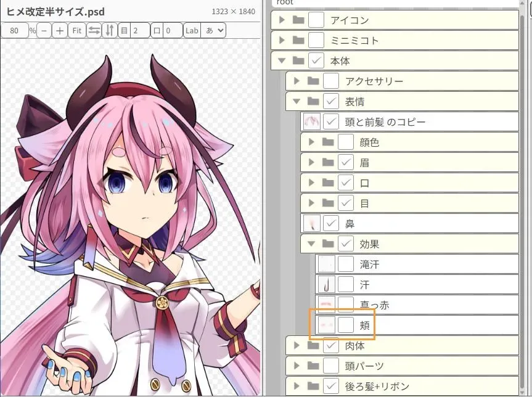The height and width of the screenshot is (397, 532).
Task: Hide the 鼻 layer via checkbox
Action: (x=331, y=224)
